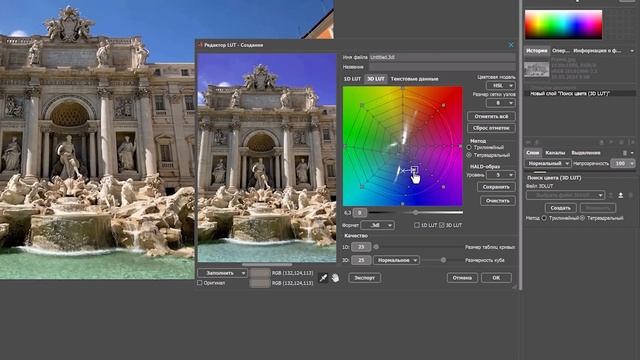This screenshot has width=640, height=360.
Task: Select the eyedropper tool in LUT editor
Action: (323, 278)
